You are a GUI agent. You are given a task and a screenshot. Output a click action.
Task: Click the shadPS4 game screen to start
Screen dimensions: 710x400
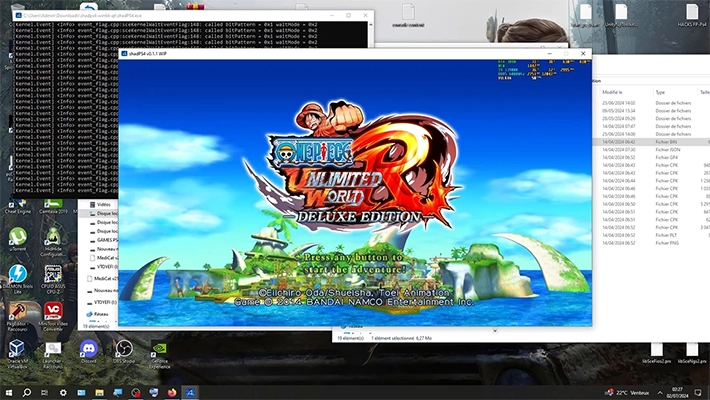pyautogui.click(x=355, y=193)
